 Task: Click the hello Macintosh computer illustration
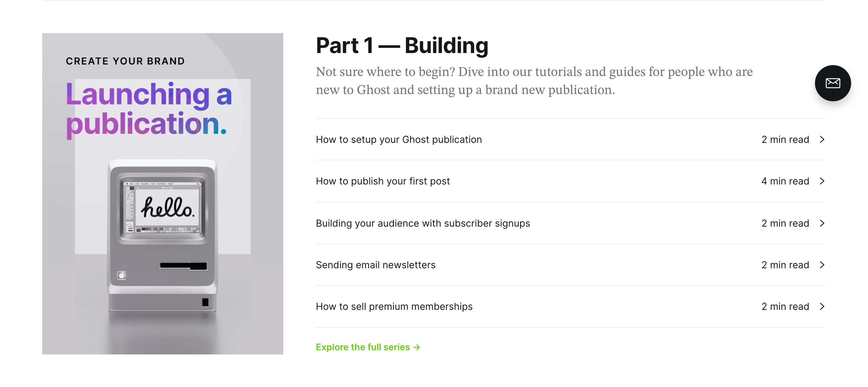162,235
